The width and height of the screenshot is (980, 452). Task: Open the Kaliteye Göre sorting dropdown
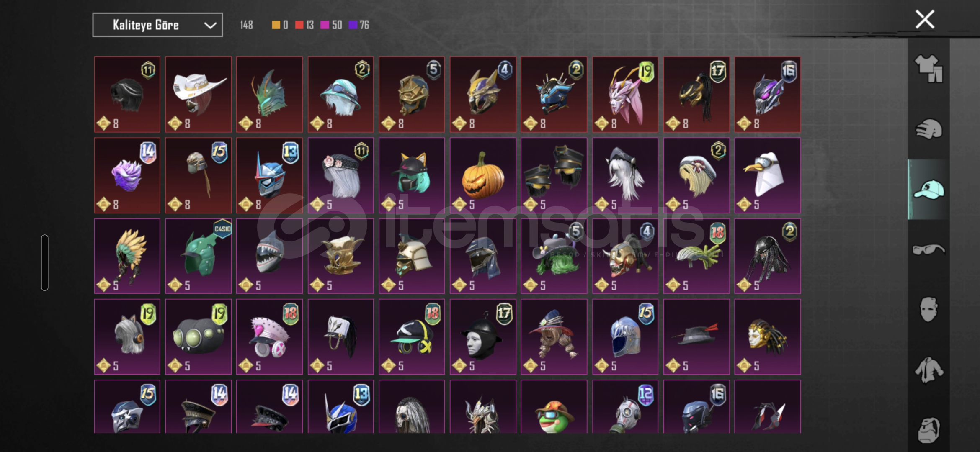pyautogui.click(x=157, y=25)
